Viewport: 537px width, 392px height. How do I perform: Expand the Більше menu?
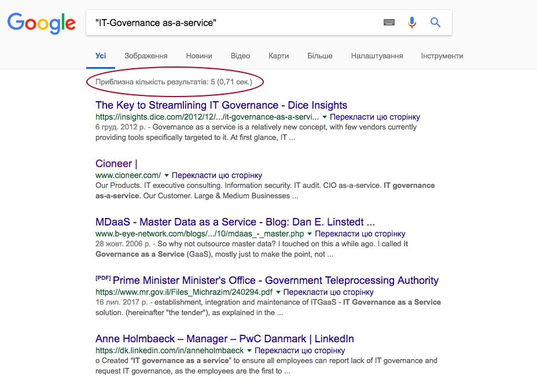coord(320,56)
